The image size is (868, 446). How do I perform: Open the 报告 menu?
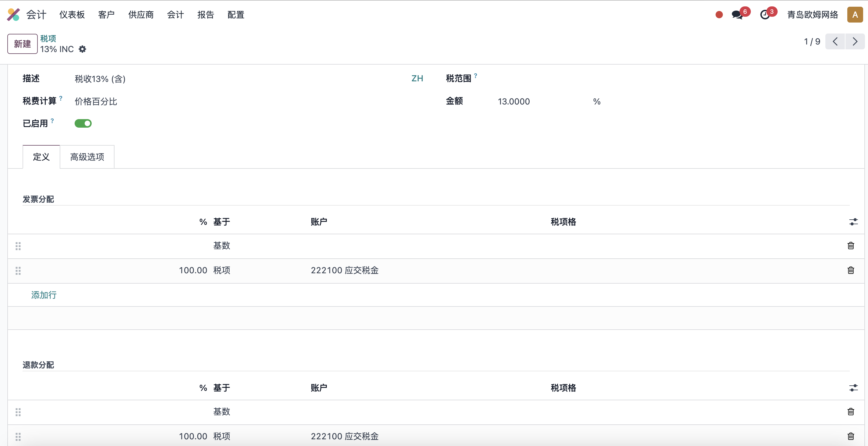(x=206, y=15)
